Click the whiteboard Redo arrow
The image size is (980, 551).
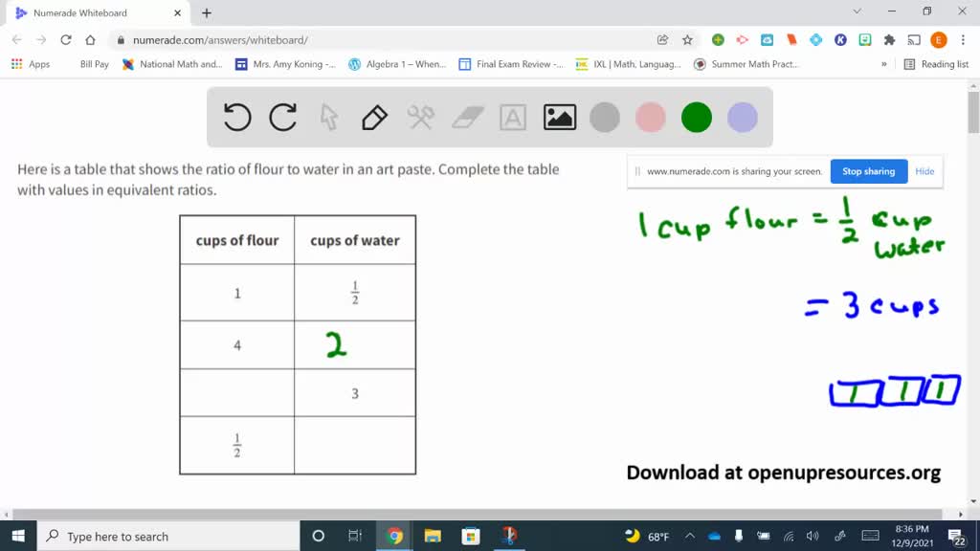coord(282,118)
